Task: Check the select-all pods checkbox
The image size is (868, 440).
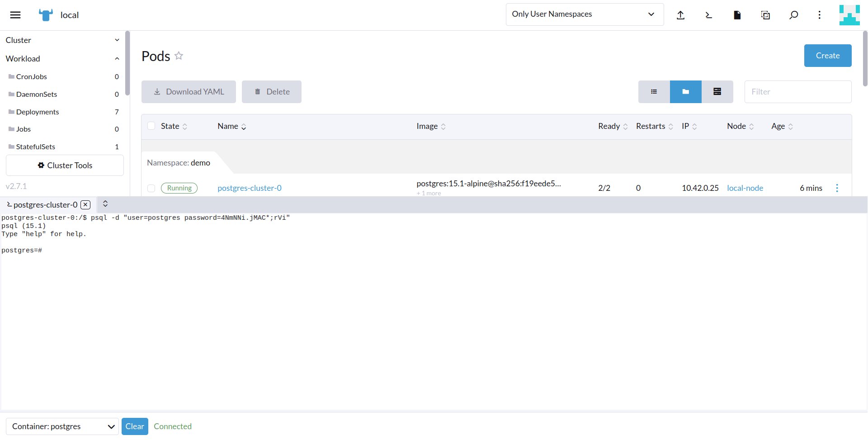Action: pyautogui.click(x=151, y=126)
